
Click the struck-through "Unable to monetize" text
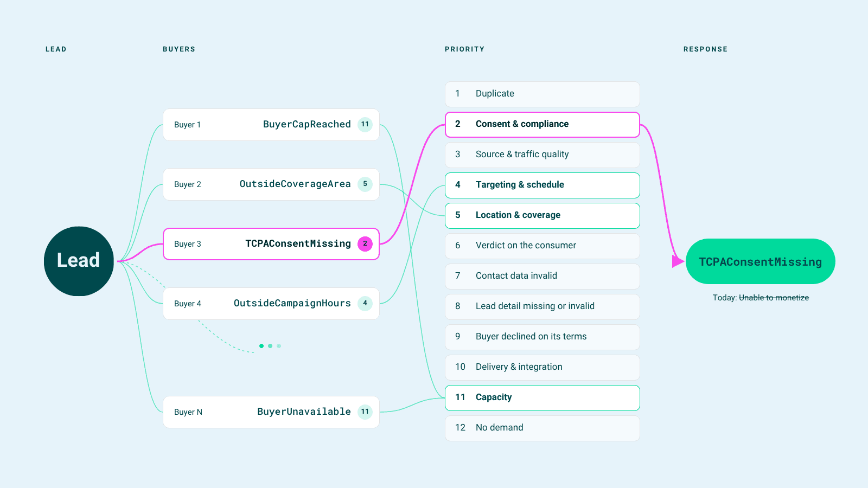774,298
